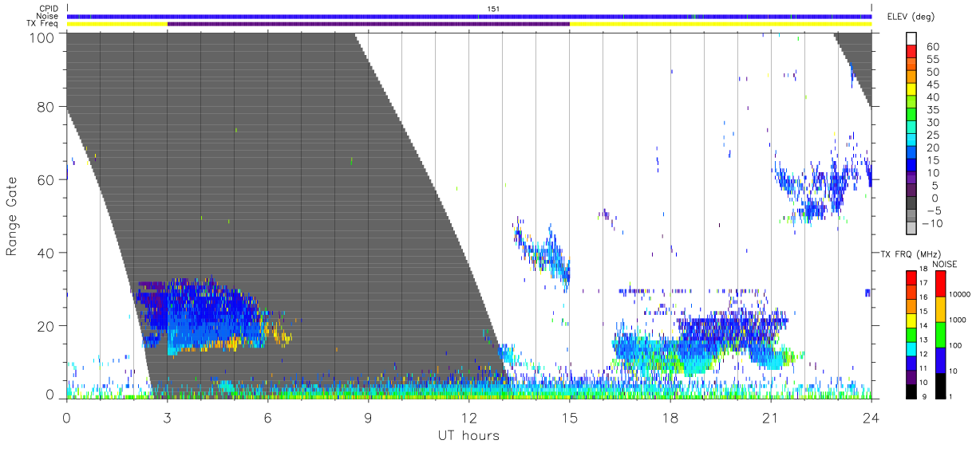Click the red top segment of the TX FRQ colorbar

click(x=911, y=277)
